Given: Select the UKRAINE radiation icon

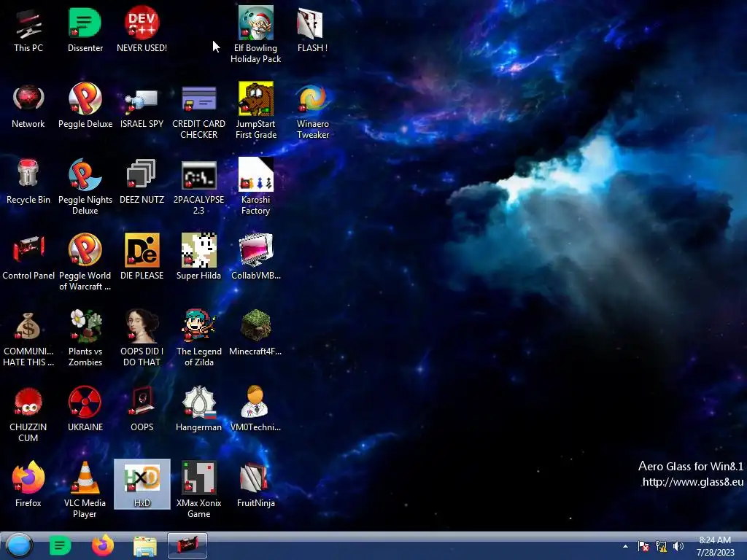Looking at the screenshot, I should (x=85, y=410).
